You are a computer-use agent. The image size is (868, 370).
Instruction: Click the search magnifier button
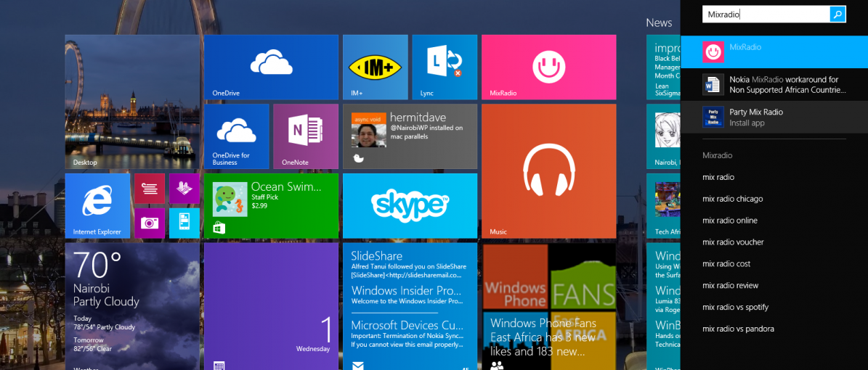coord(837,15)
